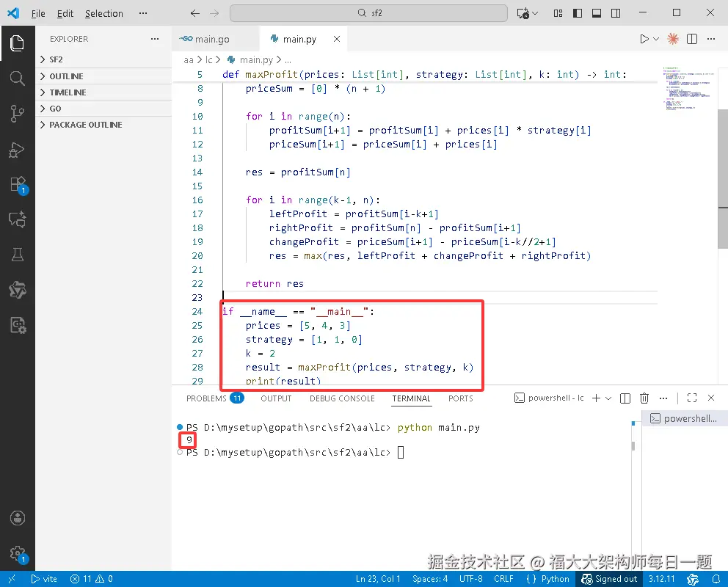Open the Manage gear icon
This screenshot has height=587, width=728.
coord(18,553)
